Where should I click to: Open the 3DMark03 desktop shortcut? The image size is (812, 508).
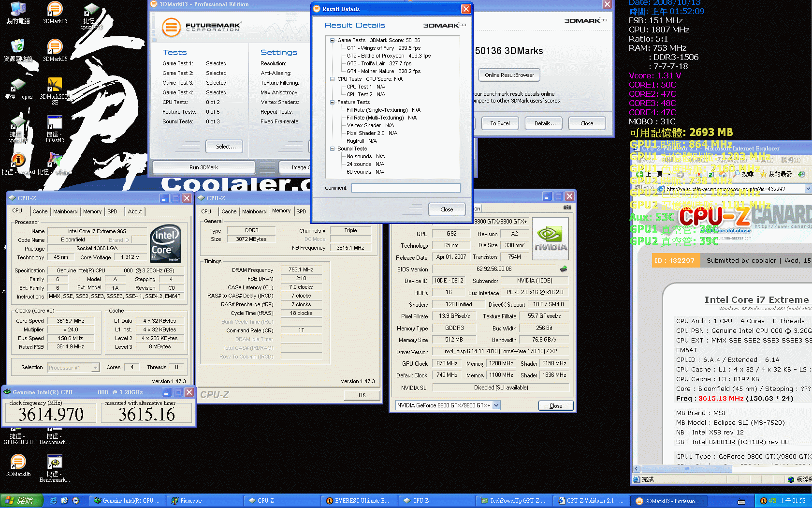point(55,12)
